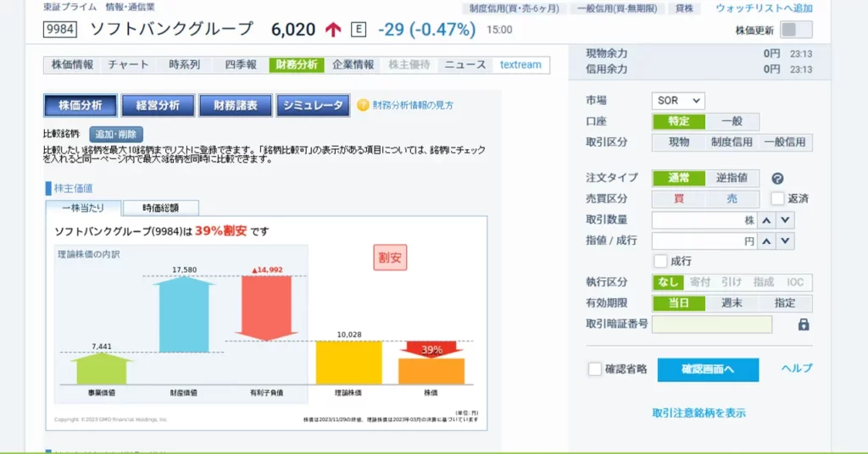The image size is (868, 454).
Task: Click the help question mark icon beside 逆指値
Action: (777, 178)
